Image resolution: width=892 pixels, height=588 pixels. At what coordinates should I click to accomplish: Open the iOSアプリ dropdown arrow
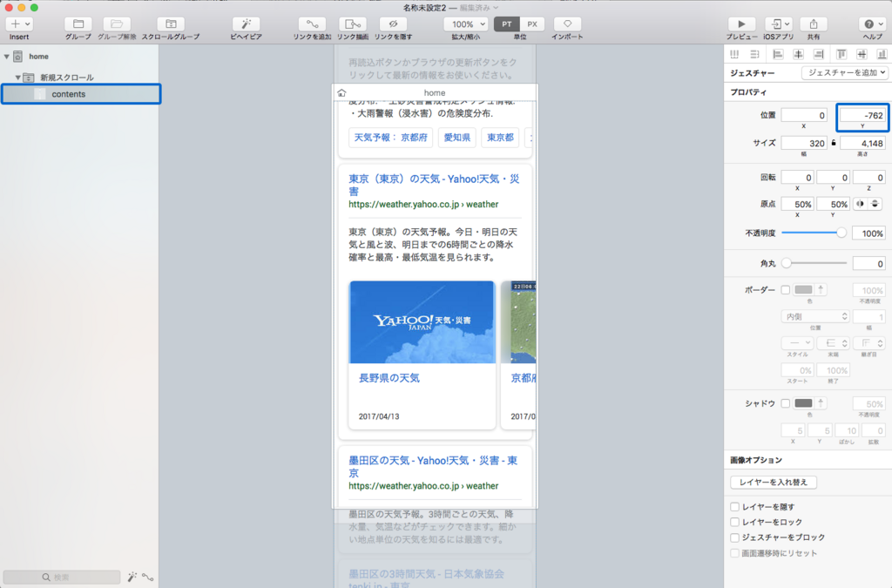pos(787,24)
